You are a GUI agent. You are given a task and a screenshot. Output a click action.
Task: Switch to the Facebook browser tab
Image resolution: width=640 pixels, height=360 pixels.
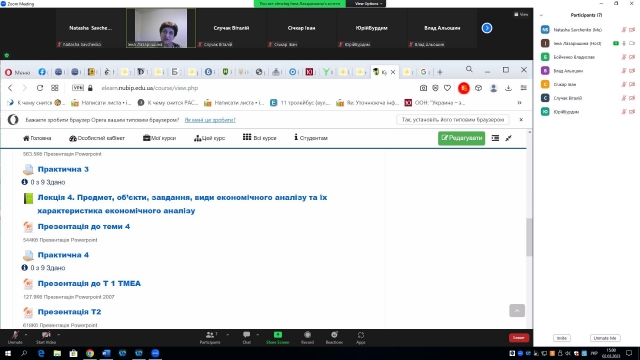(42, 72)
